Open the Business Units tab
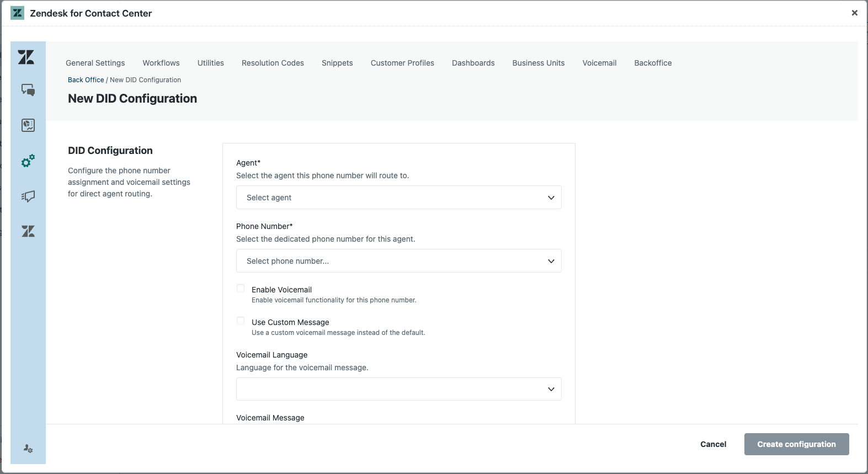The height and width of the screenshot is (474, 868). [538, 63]
